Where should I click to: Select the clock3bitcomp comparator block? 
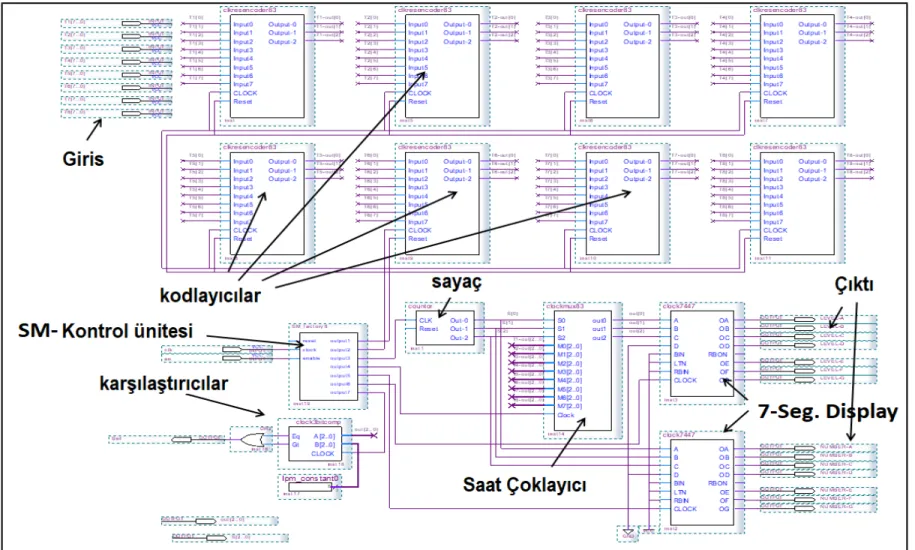pyautogui.click(x=315, y=443)
